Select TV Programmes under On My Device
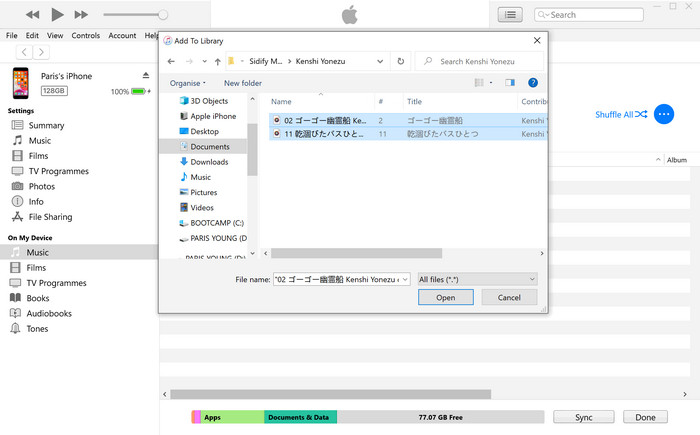Viewport: 700px width, 435px height. [56, 283]
